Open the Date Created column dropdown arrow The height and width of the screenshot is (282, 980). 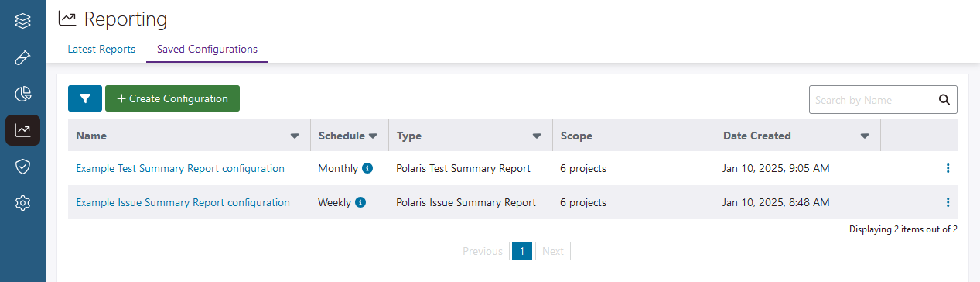[865, 136]
